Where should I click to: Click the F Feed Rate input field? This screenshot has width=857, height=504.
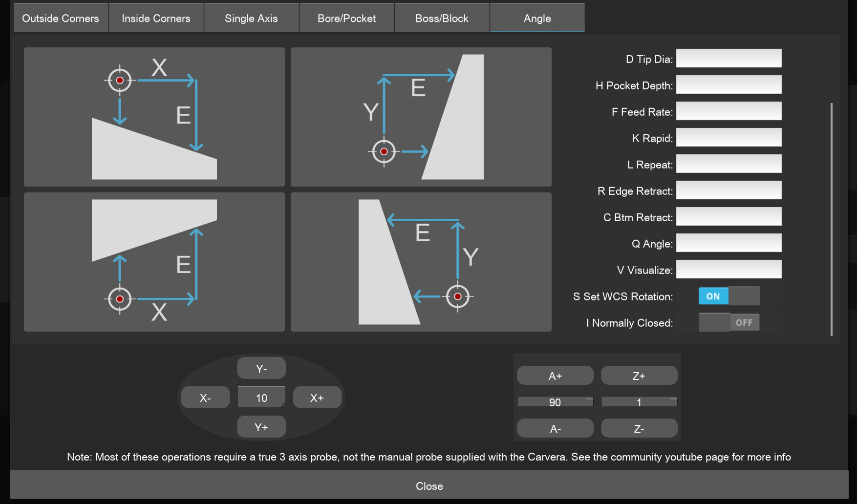(728, 111)
